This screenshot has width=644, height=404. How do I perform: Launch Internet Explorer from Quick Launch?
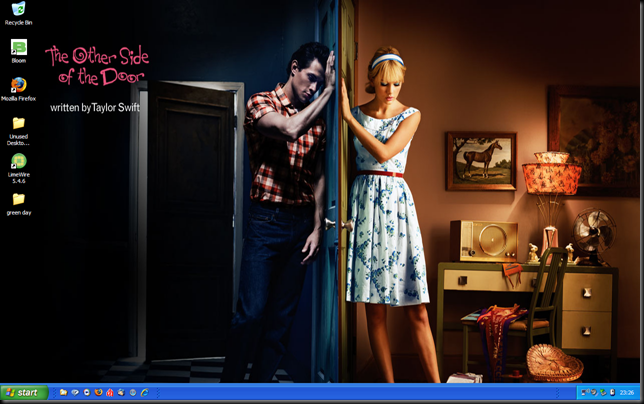click(145, 393)
